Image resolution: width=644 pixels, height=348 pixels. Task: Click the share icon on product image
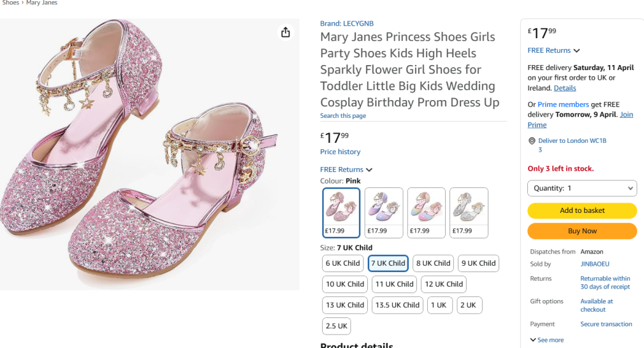(x=286, y=33)
